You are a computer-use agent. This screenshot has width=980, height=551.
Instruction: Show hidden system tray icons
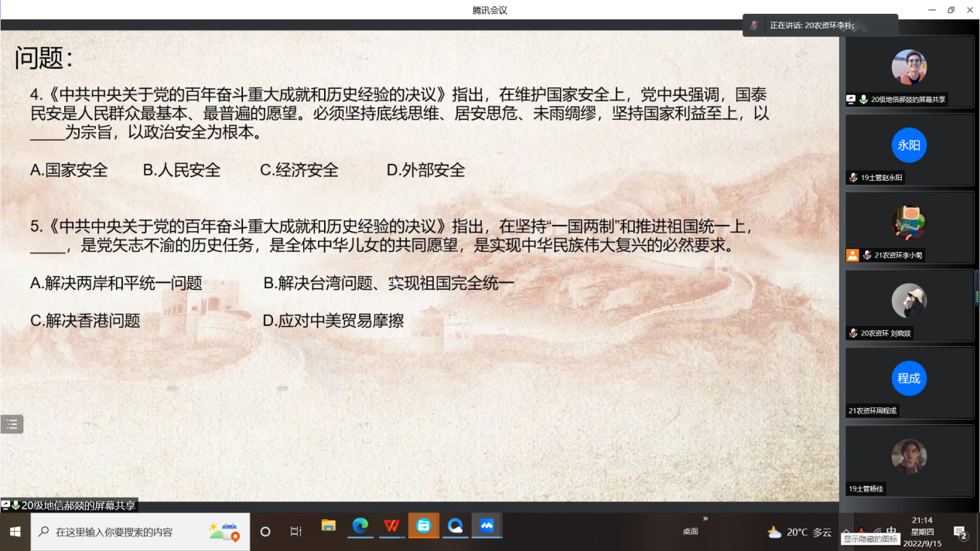846,530
